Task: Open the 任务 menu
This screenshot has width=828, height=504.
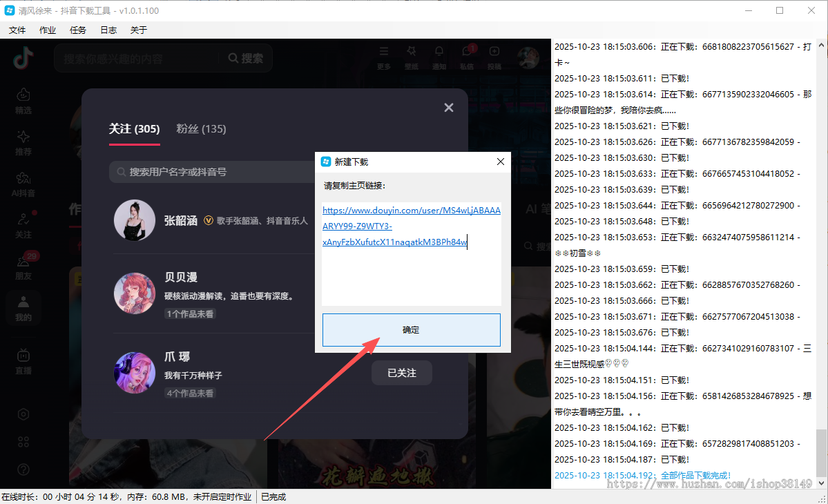Action: tap(77, 30)
